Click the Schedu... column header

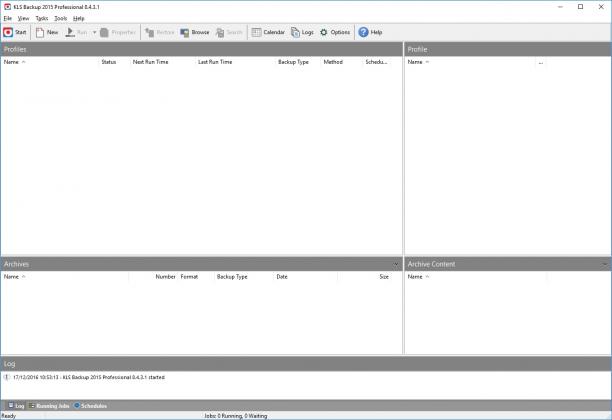coord(376,62)
